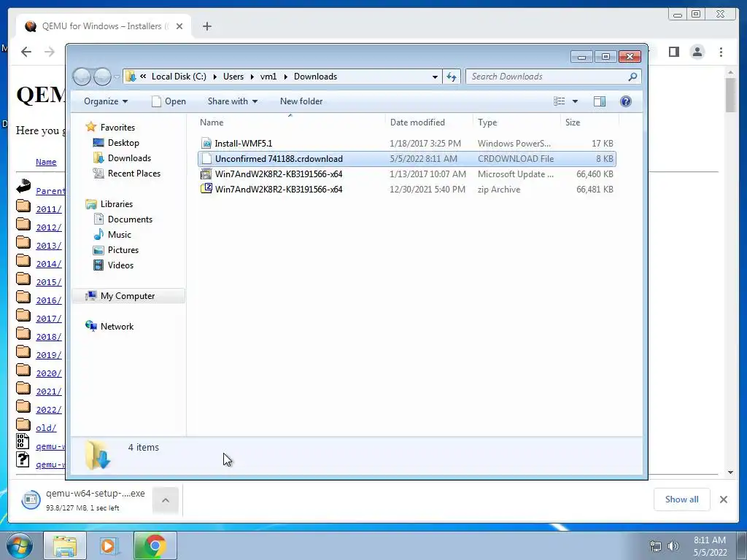This screenshot has height=560, width=747.
Task: Open Windows Media Player taskbar icon
Action: point(109,545)
